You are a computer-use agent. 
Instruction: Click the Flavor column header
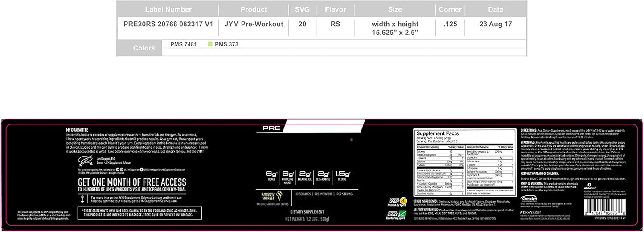coord(335,9)
